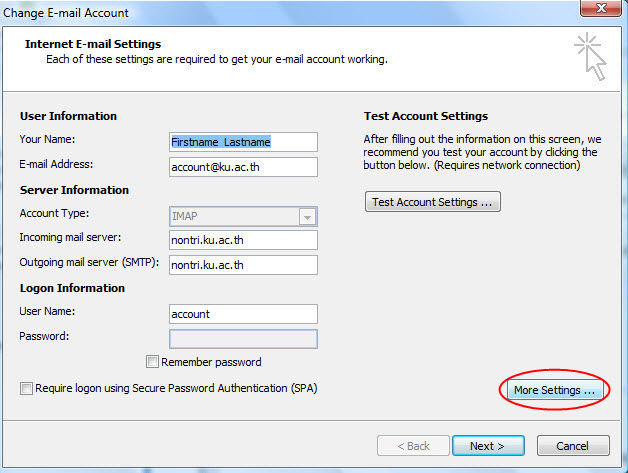This screenshot has height=473, width=628.
Task: Click into the Password field
Action: [x=243, y=339]
